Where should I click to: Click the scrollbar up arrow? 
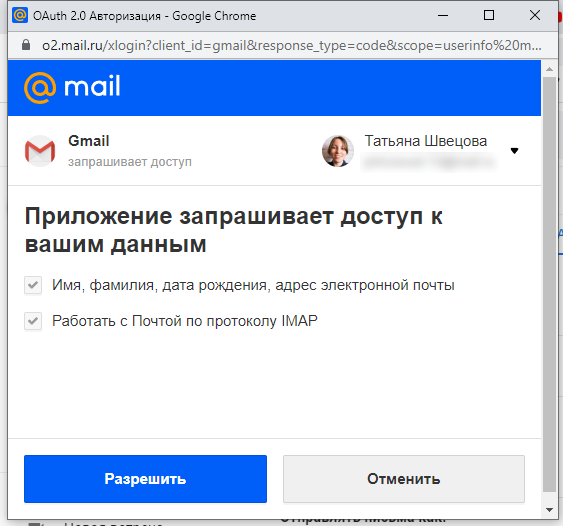pyautogui.click(x=549, y=69)
